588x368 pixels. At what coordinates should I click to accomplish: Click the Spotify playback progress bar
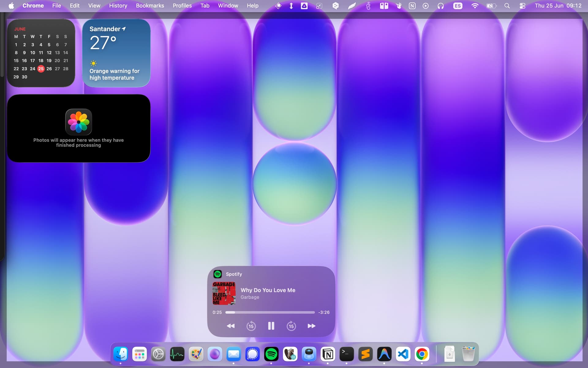(270, 312)
